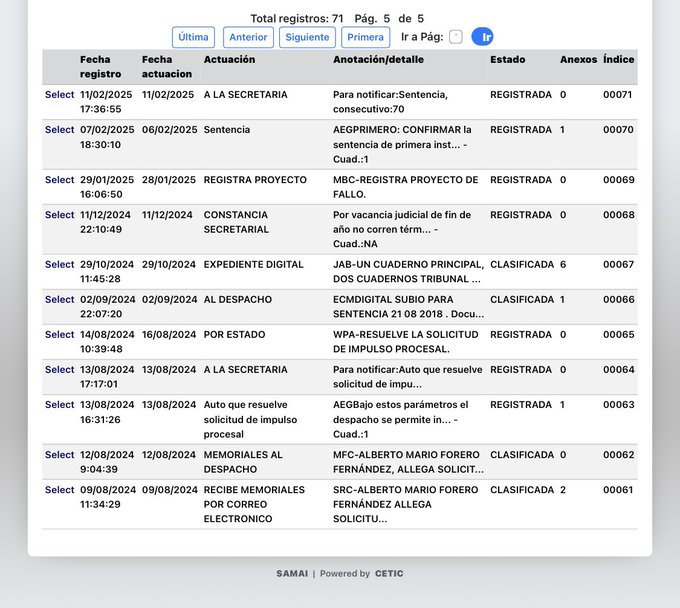The image size is (680, 608).
Task: Select the AL DESPACHO row 00066
Action: [x=59, y=299]
